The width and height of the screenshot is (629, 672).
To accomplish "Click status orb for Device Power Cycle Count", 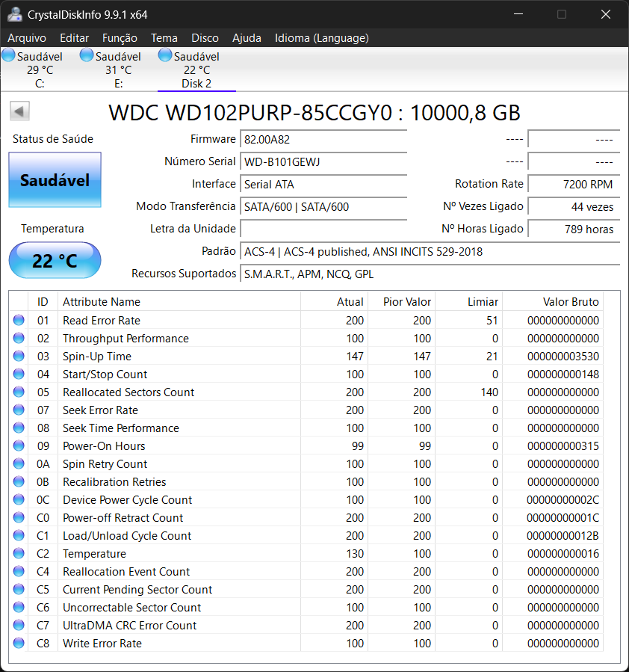I will pyautogui.click(x=19, y=500).
